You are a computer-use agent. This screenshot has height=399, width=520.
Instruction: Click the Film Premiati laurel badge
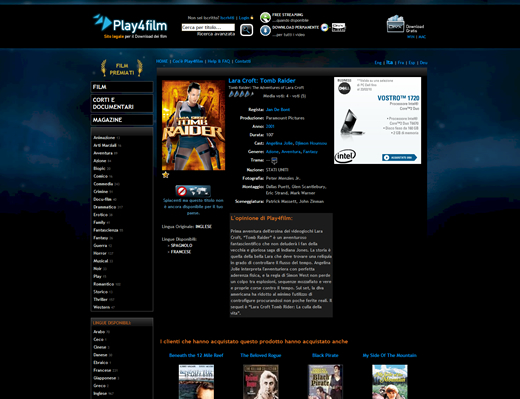pos(122,68)
